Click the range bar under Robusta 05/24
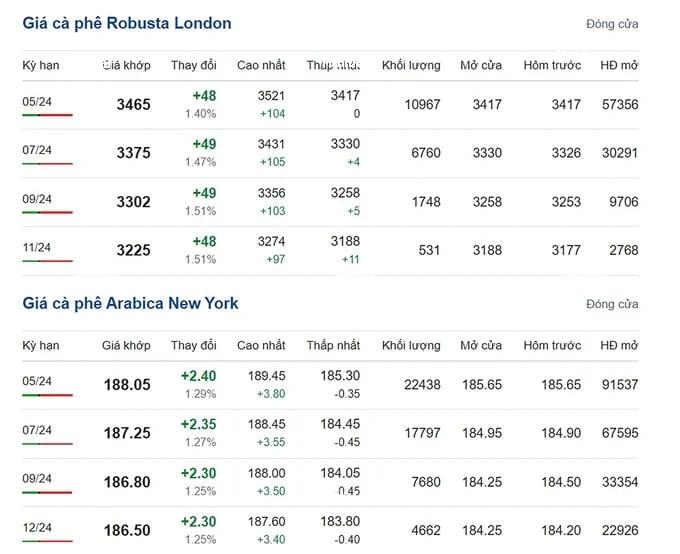 [x=47, y=115]
